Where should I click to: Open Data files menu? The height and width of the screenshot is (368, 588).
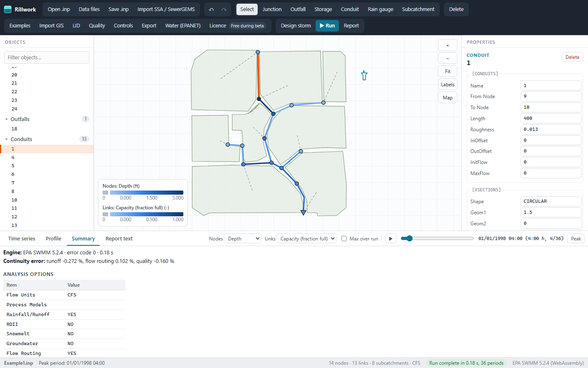[89, 9]
